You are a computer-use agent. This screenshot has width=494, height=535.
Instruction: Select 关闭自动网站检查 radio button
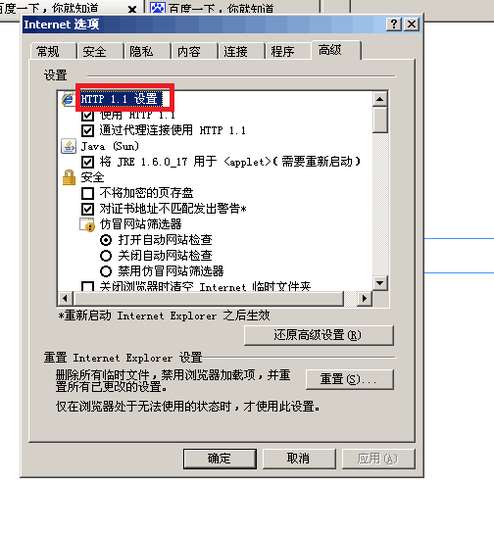106,256
